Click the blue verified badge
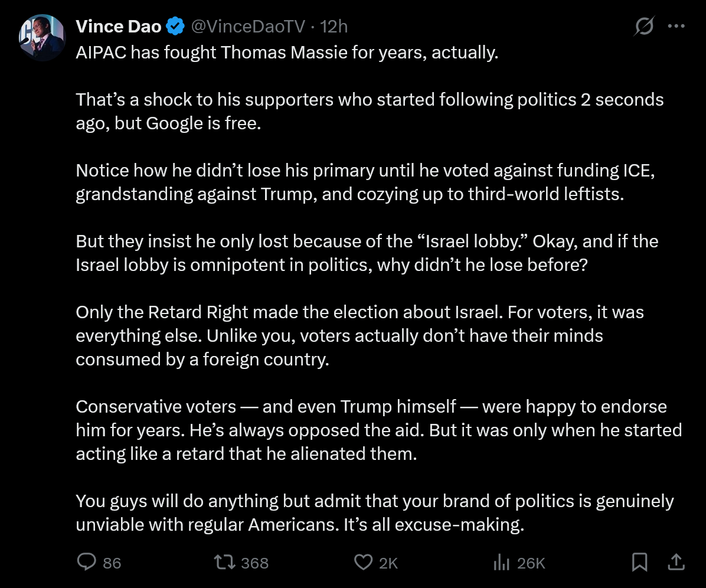 click(175, 26)
